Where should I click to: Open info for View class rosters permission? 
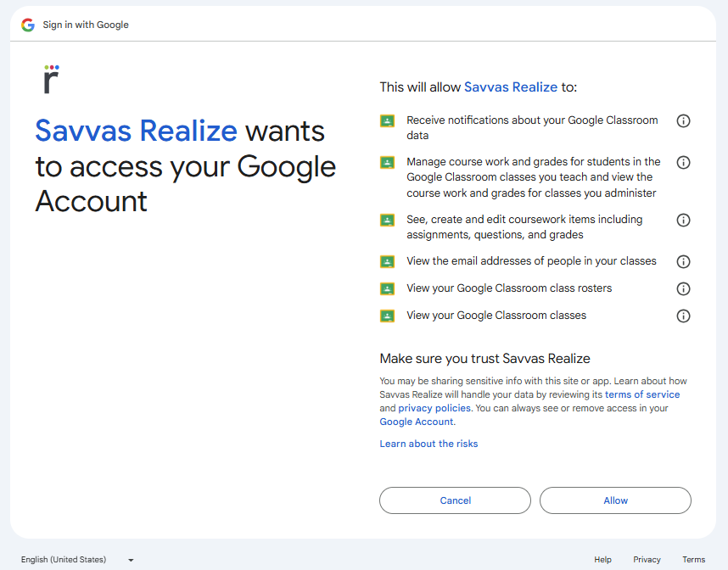tap(683, 288)
